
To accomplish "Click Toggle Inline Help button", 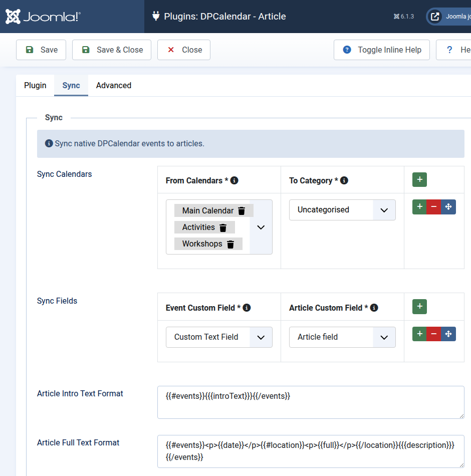I will 382,50.
